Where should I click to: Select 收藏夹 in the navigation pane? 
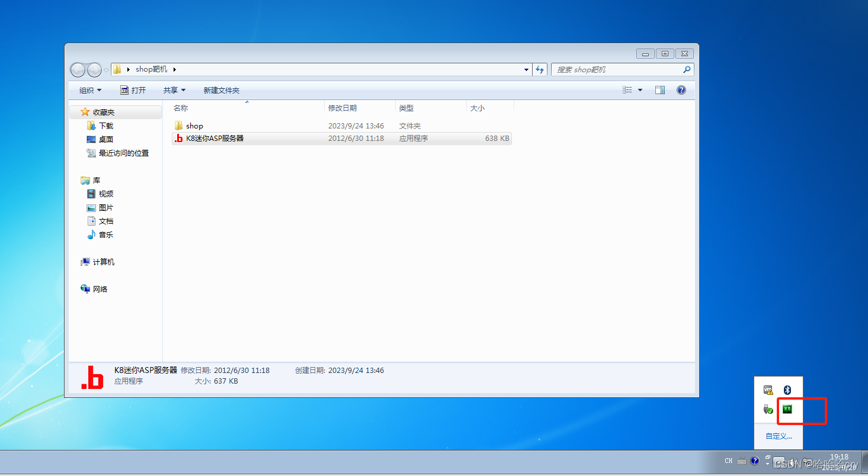coord(104,112)
